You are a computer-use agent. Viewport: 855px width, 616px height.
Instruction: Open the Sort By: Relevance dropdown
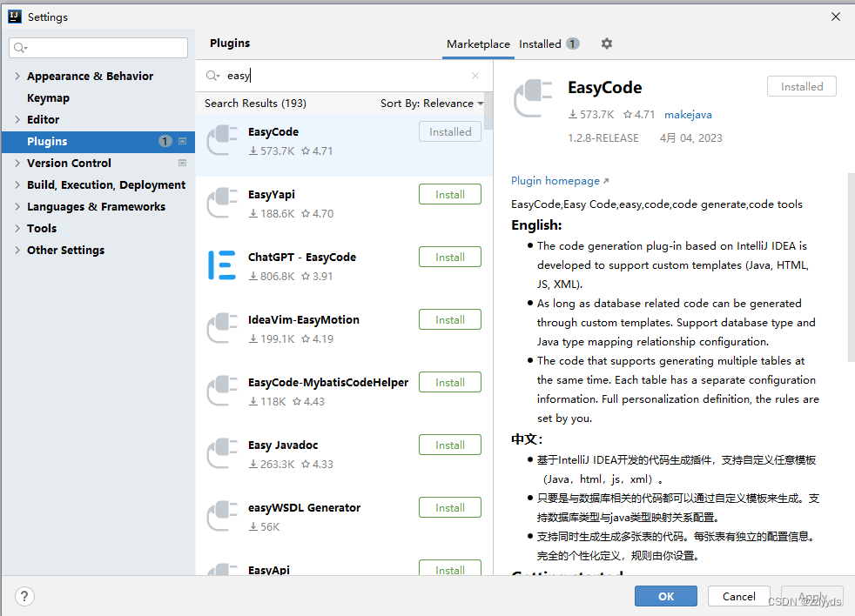[x=432, y=102]
